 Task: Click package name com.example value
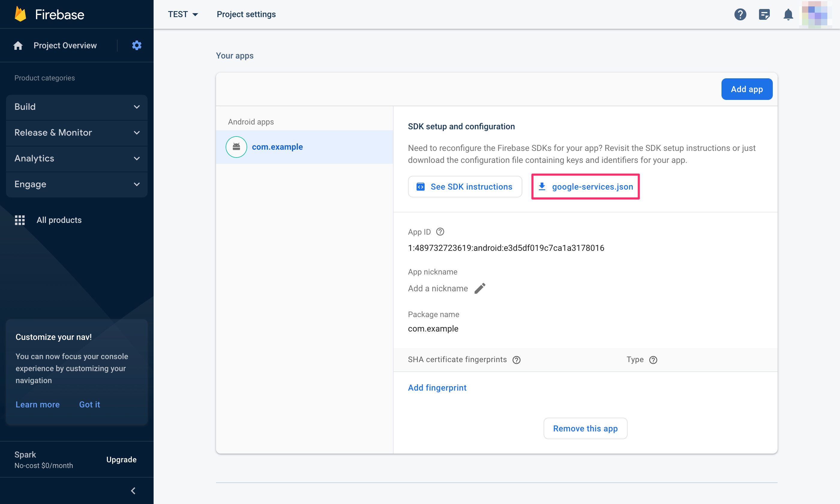coord(433,328)
